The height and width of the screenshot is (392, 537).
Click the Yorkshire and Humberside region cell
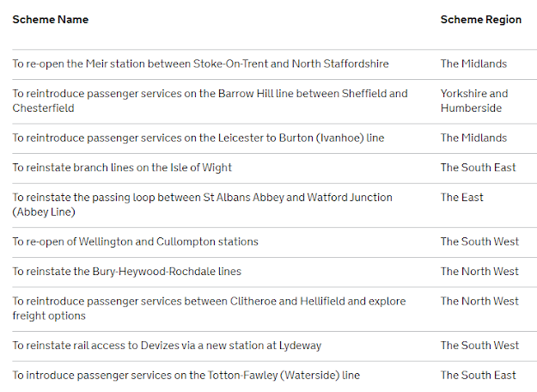(474, 101)
